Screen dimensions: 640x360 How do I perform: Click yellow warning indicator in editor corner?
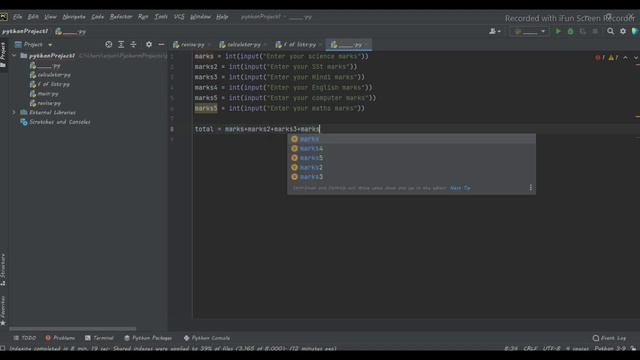click(x=613, y=58)
